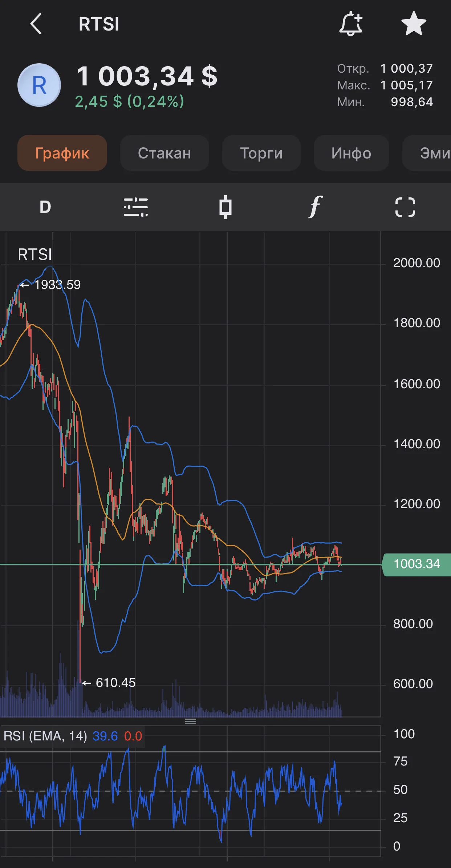451x868 pixels.
Task: Tap the round R ticker logo
Action: tap(39, 85)
